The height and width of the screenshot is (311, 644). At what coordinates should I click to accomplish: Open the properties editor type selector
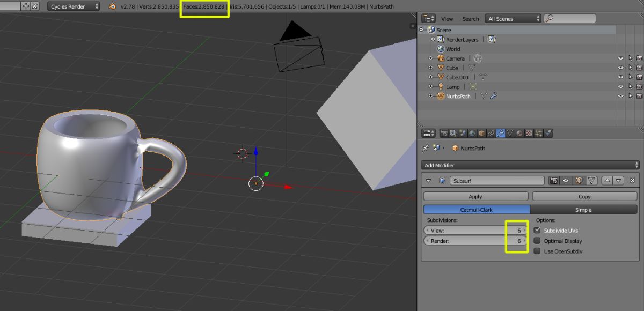tap(429, 134)
